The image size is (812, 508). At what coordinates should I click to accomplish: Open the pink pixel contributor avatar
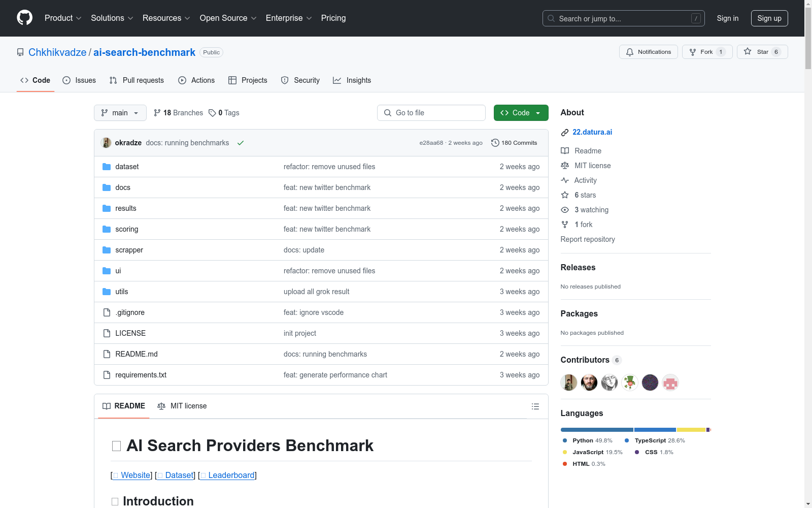click(670, 383)
